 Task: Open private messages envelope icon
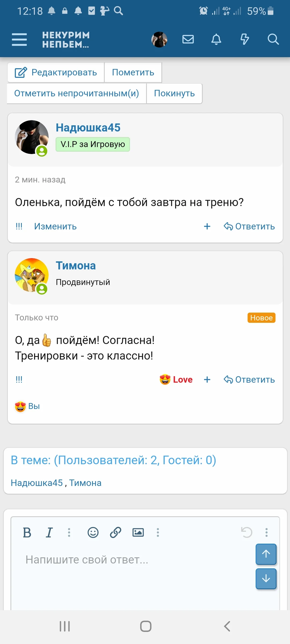tap(188, 39)
